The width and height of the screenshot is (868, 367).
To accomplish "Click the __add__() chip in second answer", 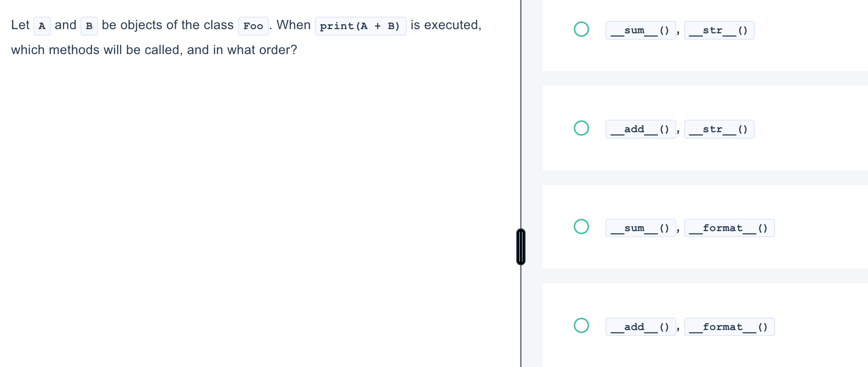I will coord(641,129).
